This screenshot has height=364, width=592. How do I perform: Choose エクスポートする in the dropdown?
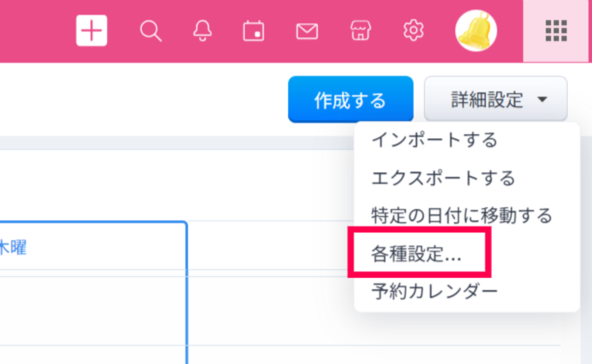[443, 178]
